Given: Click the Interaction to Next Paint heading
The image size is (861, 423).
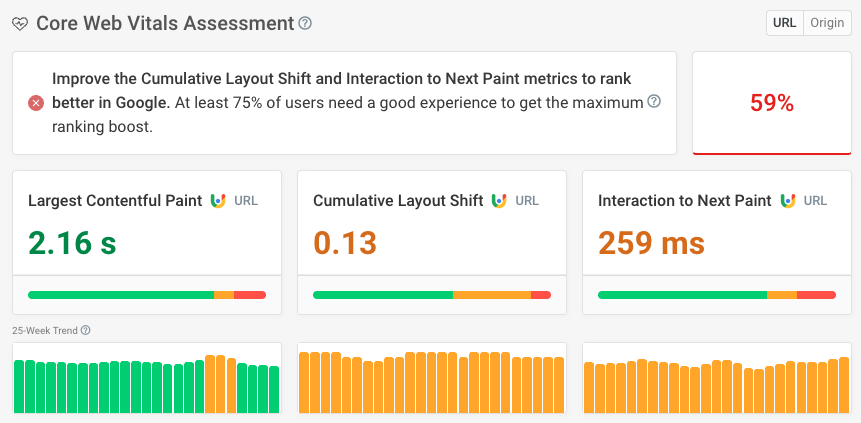Looking at the screenshot, I should point(684,201).
